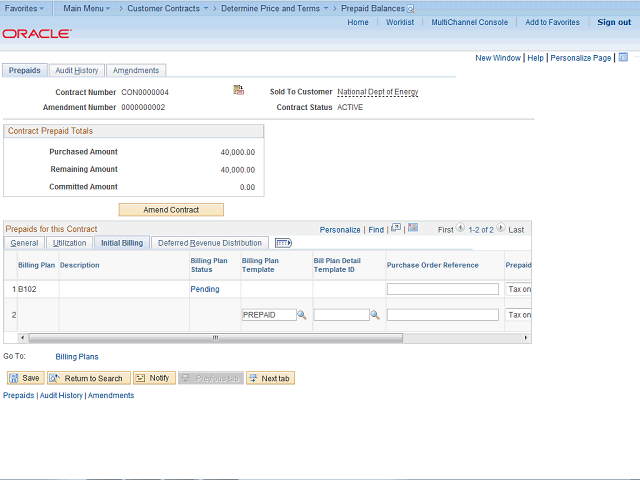Click the Last link in grid navigation

tap(516, 230)
